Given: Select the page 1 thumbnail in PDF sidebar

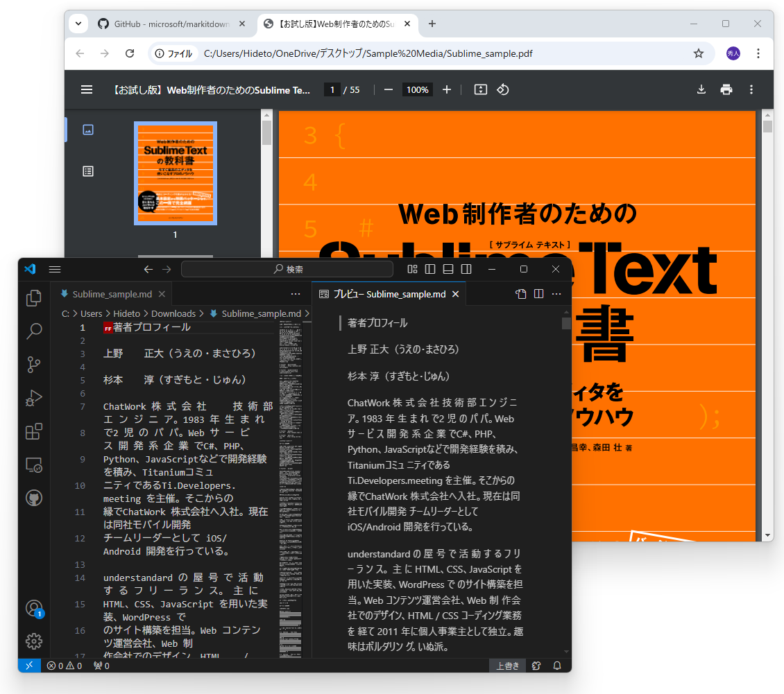Looking at the screenshot, I should click(175, 173).
